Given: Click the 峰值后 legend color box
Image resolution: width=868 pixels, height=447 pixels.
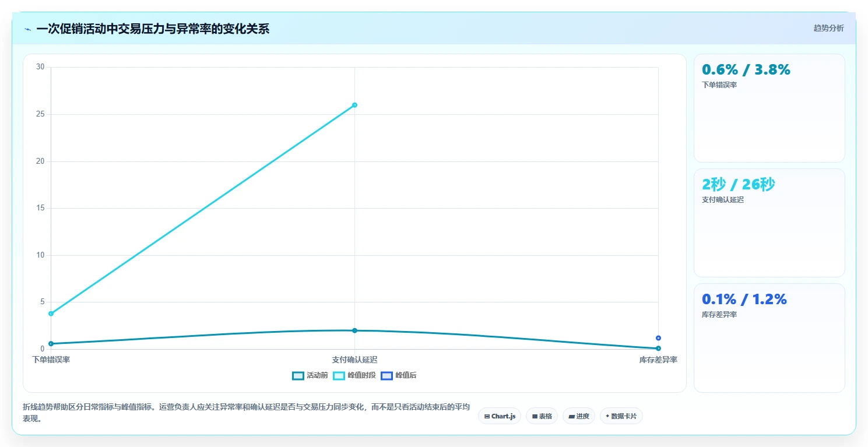Looking at the screenshot, I should tap(386, 375).
